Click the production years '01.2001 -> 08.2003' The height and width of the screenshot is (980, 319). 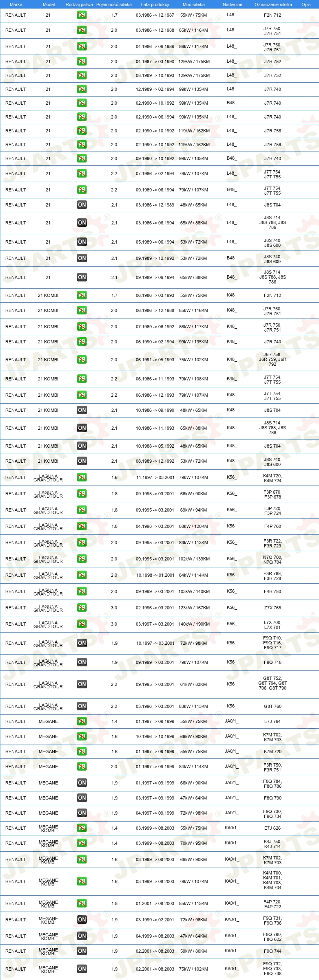pos(155,903)
